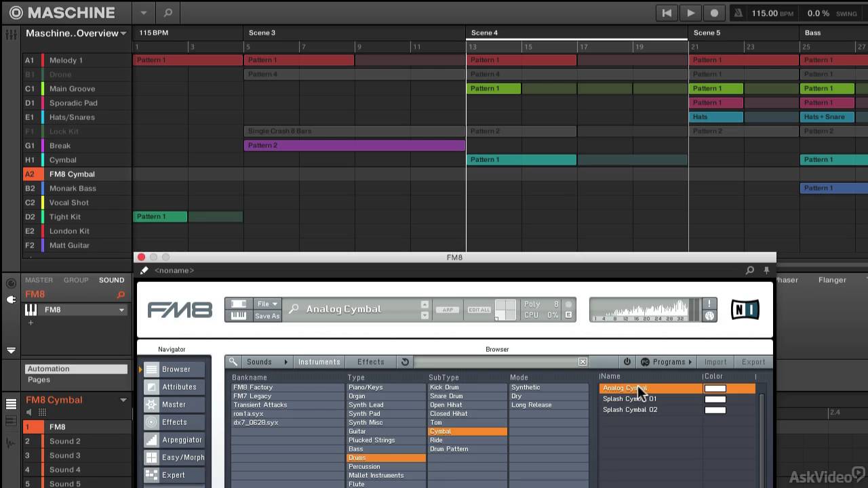The image size is (868, 488).
Task: Click the FM8 panic exclamation icon
Action: [709, 304]
